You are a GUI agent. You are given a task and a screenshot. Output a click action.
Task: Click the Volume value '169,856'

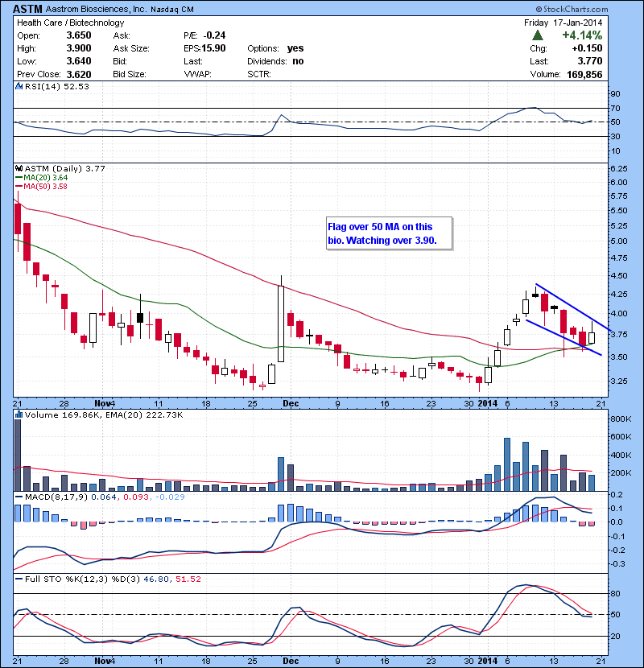[584, 75]
